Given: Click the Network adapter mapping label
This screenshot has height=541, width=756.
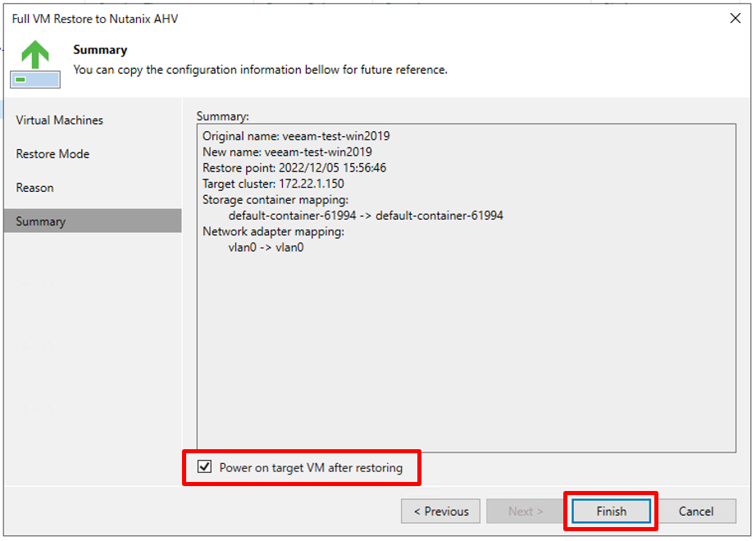Looking at the screenshot, I should pos(273,231).
